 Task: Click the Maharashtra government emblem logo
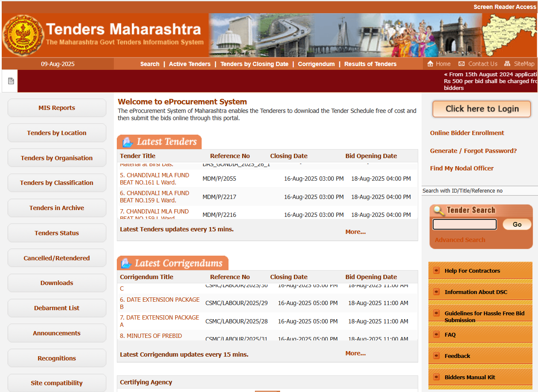tap(23, 35)
